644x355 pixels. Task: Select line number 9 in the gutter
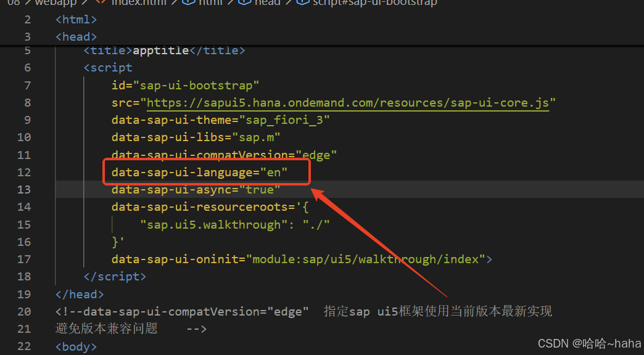(28, 120)
